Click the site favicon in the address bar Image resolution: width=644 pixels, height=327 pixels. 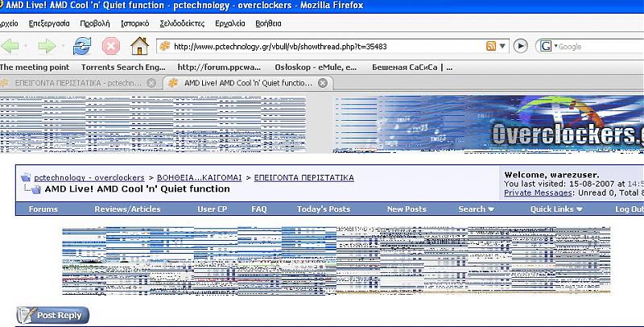tap(165, 46)
